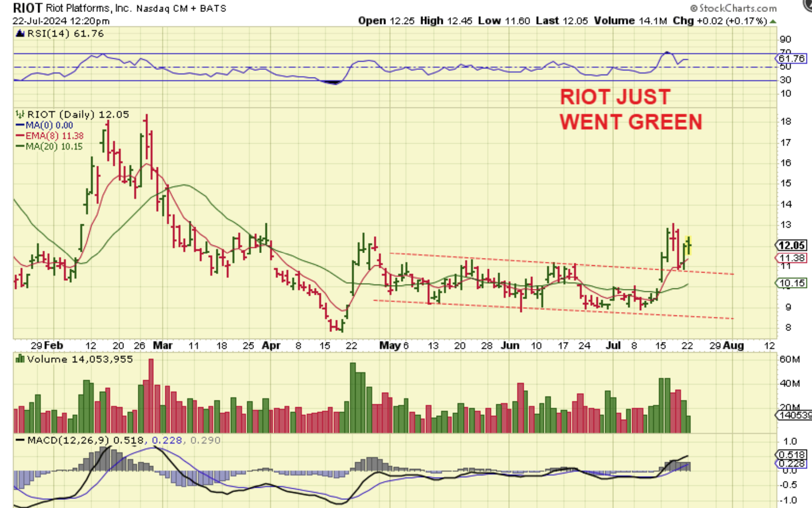Click the Last 12.05 value in header
Viewport: 812px width, 508px height.
pyautogui.click(x=562, y=21)
